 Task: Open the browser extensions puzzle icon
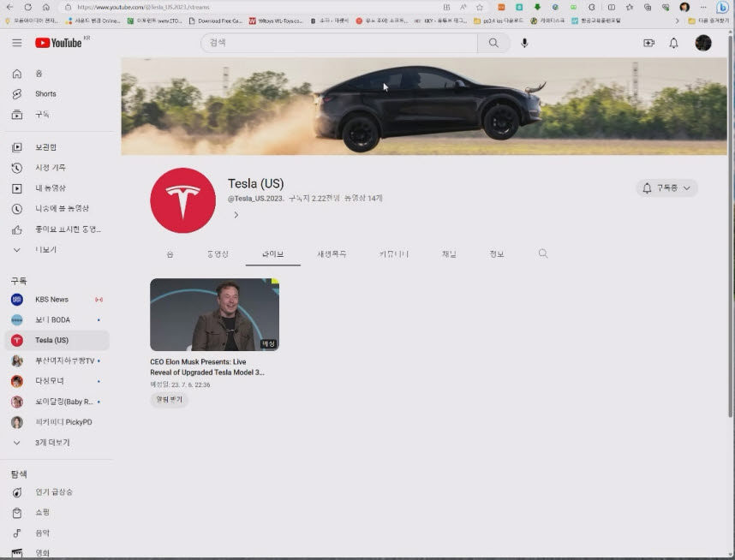592,7
